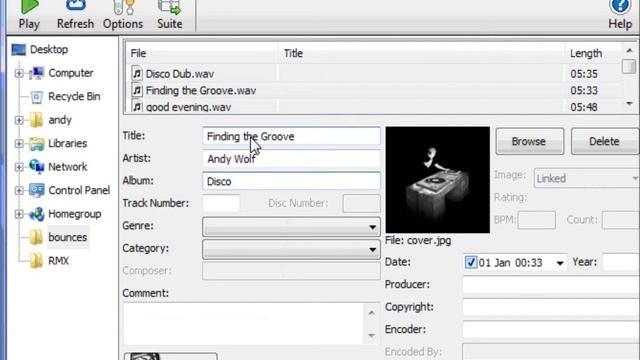Expand the Homegroup tree node
640x360 pixels.
point(19,214)
